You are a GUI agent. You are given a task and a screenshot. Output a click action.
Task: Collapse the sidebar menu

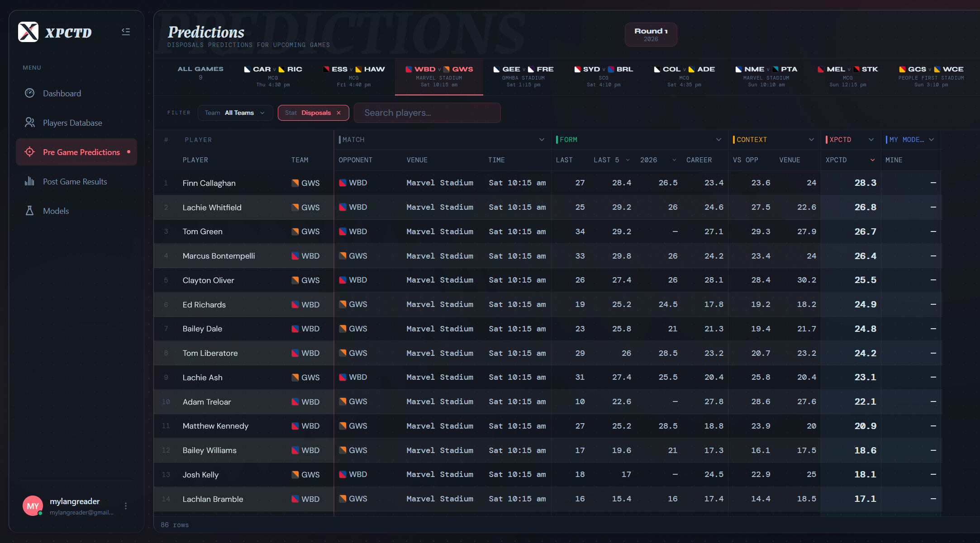pos(126,32)
